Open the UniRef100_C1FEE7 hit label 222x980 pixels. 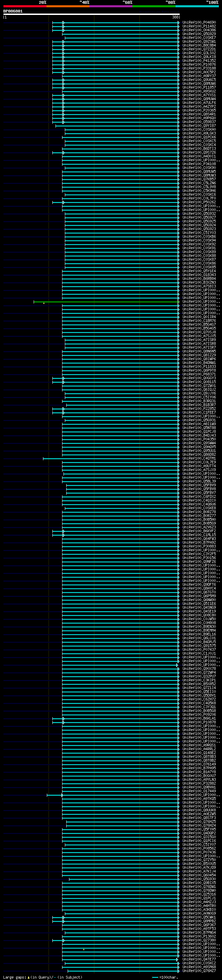pyautogui.click(x=199, y=412)
